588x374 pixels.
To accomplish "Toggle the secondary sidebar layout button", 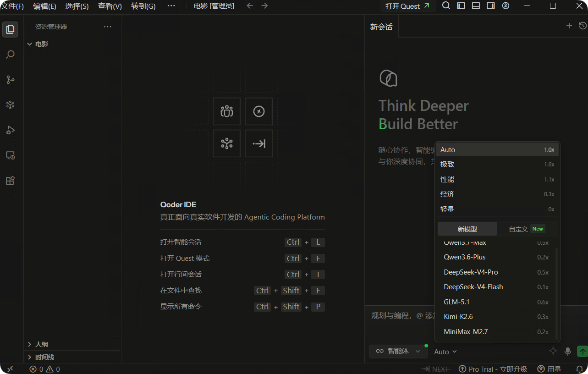I will (x=491, y=6).
